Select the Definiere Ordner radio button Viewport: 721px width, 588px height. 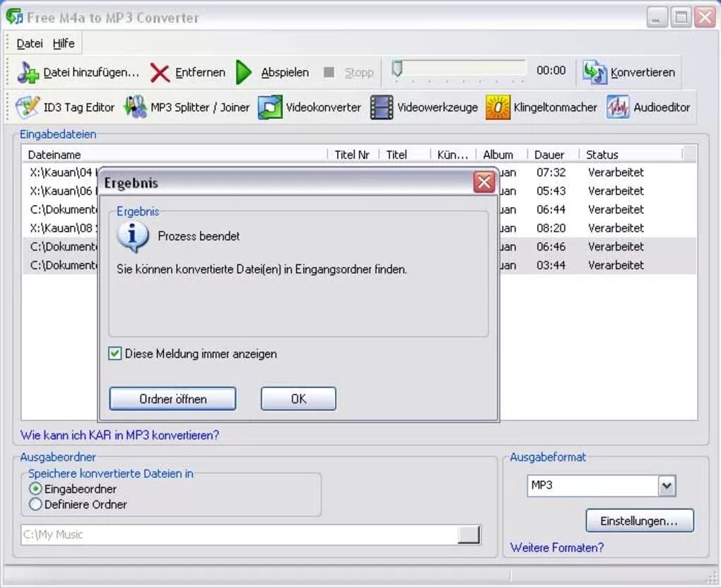[x=35, y=505]
